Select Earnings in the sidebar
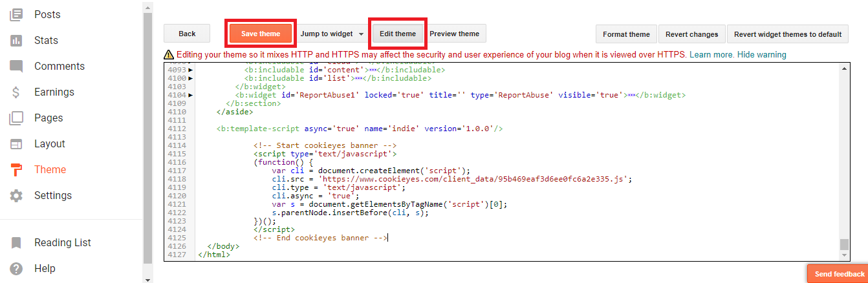 (54, 92)
